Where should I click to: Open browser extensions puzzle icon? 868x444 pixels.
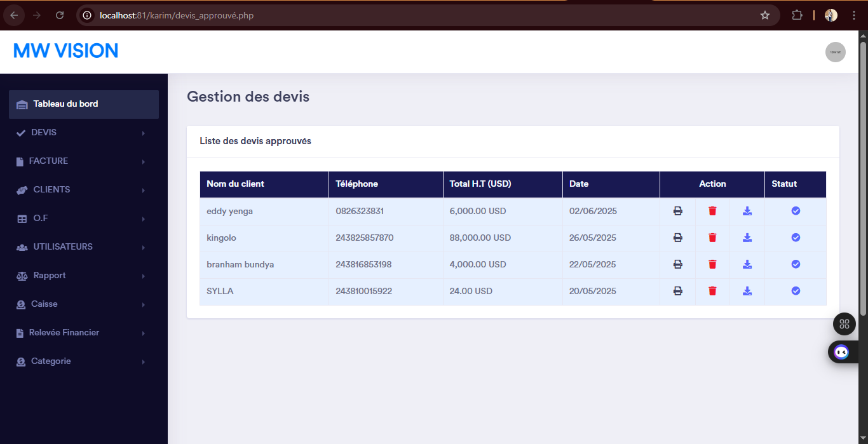pos(797,15)
